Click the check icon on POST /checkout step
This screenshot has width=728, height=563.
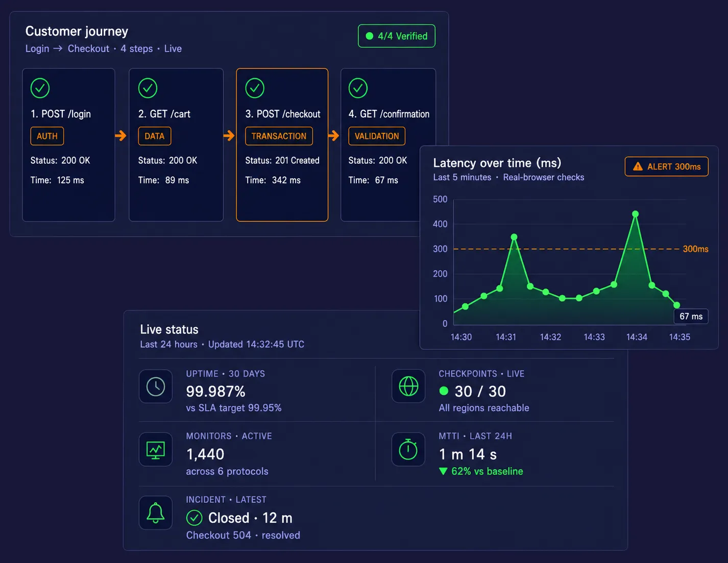255,88
